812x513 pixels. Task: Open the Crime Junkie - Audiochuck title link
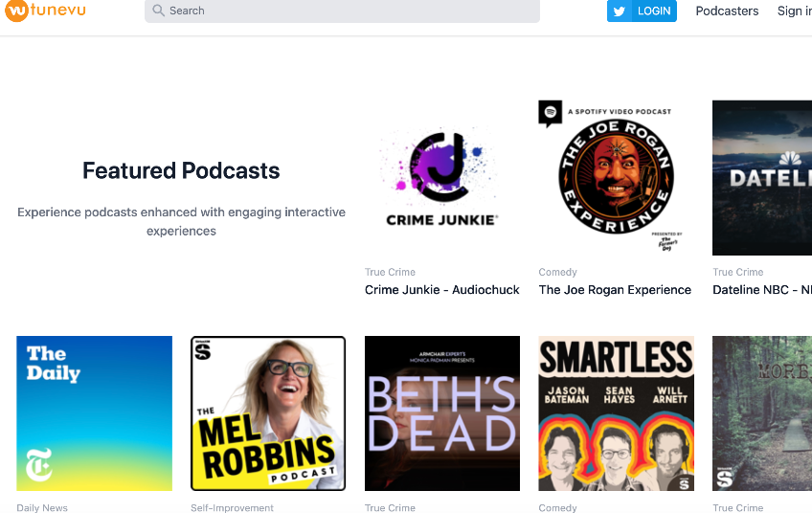pos(441,290)
